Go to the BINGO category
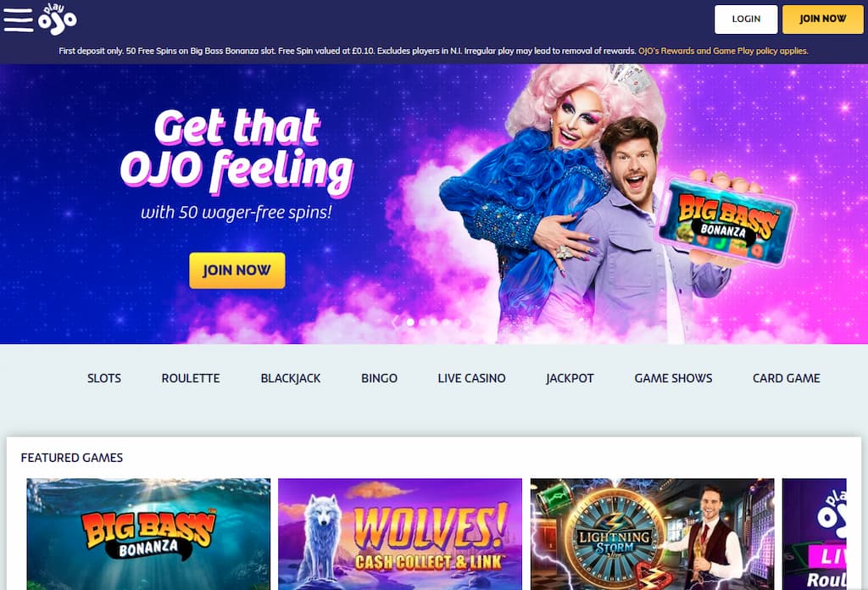Image resolution: width=868 pixels, height=590 pixels. click(379, 378)
